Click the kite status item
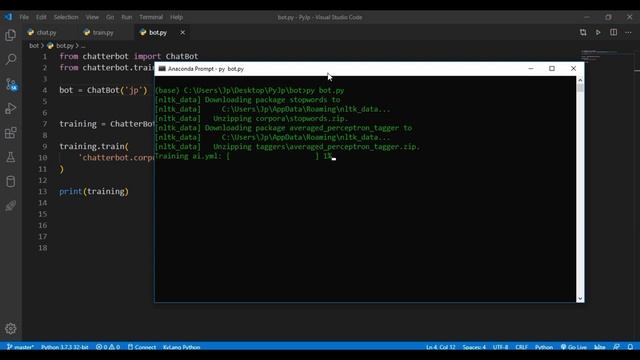The width and height of the screenshot is (640, 360). (x=600, y=347)
